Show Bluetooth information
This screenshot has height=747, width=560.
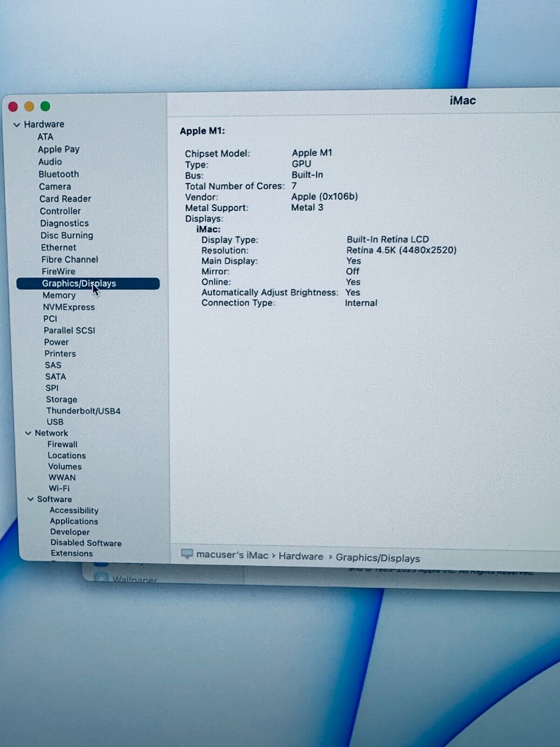[58, 174]
